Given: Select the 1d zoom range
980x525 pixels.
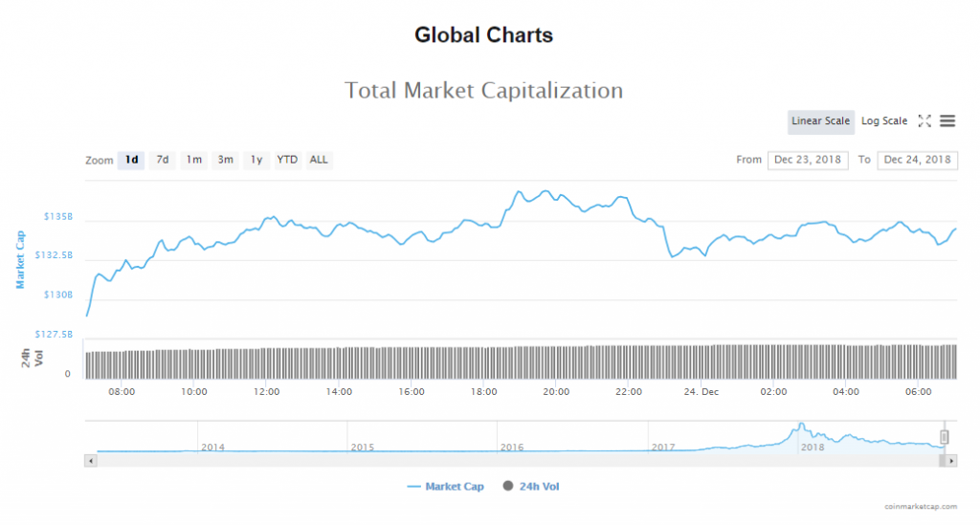Looking at the screenshot, I should (x=131, y=160).
